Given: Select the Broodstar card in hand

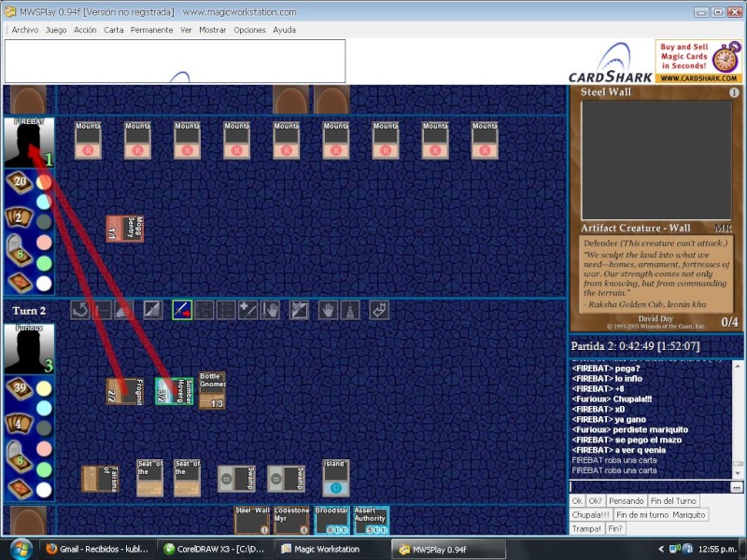Looking at the screenshot, I should point(331,520).
